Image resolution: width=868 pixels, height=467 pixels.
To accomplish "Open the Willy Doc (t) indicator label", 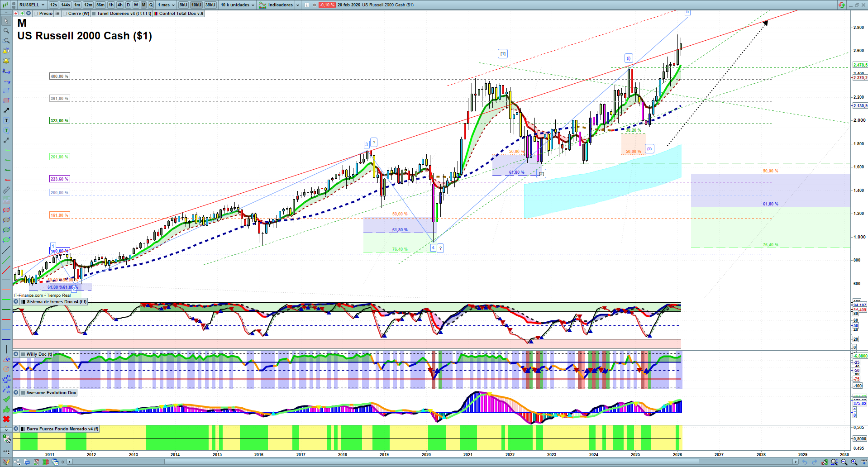I will tap(39, 354).
